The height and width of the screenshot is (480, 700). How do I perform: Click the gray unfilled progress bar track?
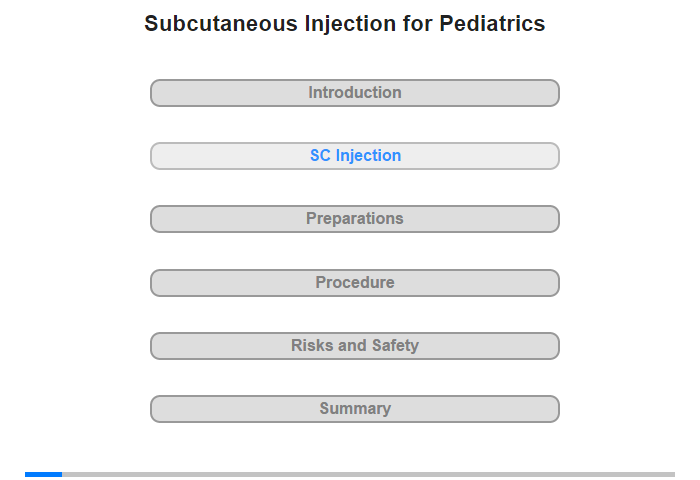pyautogui.click(x=368, y=474)
